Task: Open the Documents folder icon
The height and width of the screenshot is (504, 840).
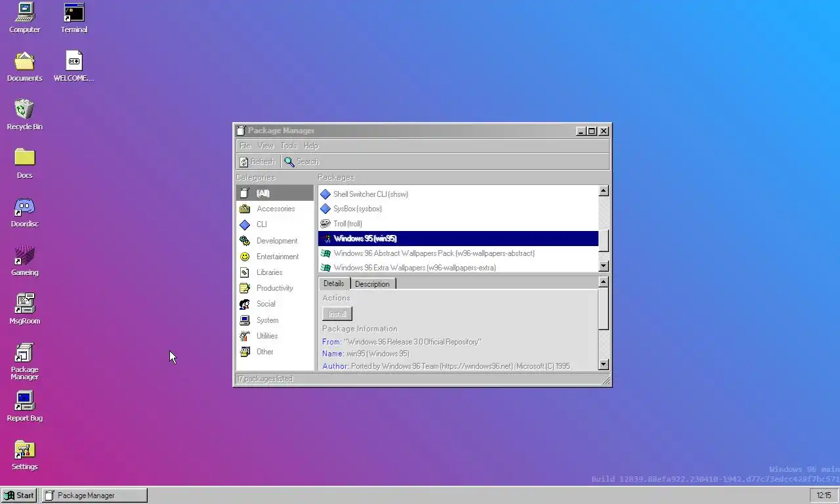Action: 24,66
